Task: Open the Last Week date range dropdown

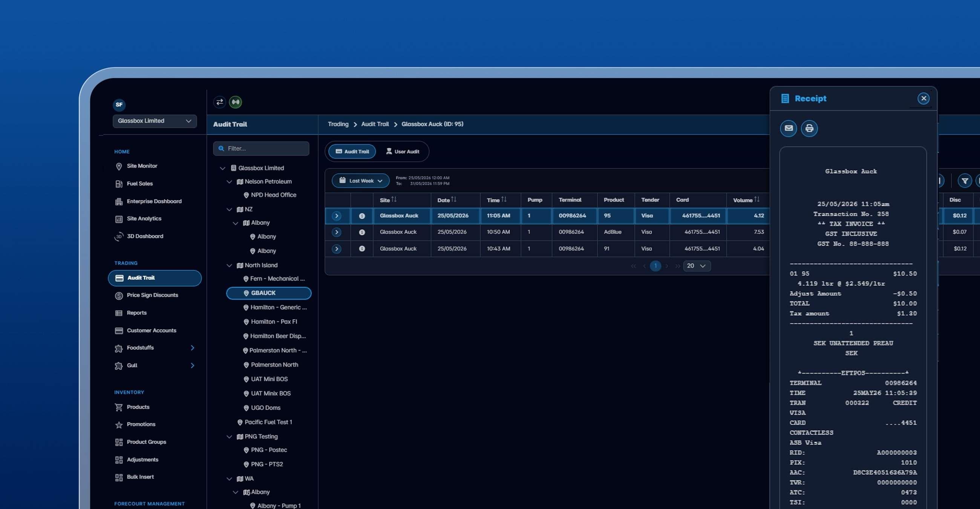Action: pos(360,181)
